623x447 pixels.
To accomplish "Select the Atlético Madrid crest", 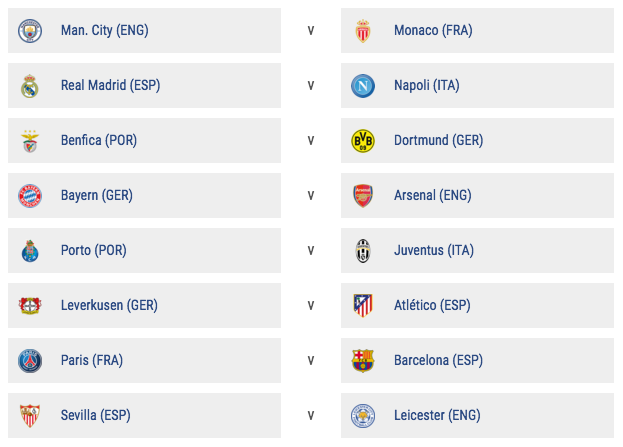I will click(363, 306).
